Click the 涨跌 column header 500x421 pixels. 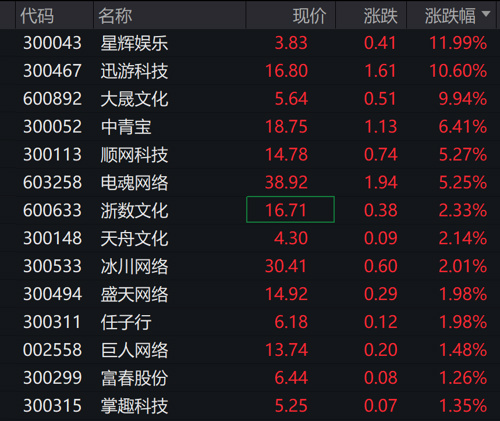point(380,16)
